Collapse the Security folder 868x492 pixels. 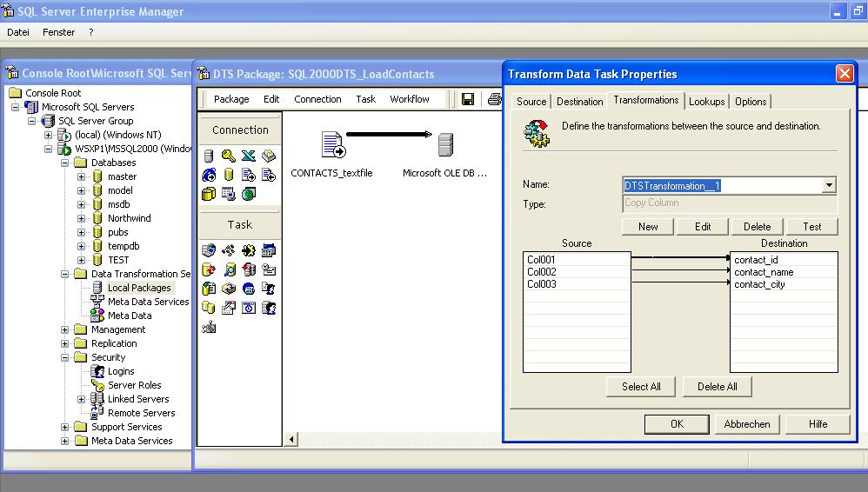click(64, 357)
